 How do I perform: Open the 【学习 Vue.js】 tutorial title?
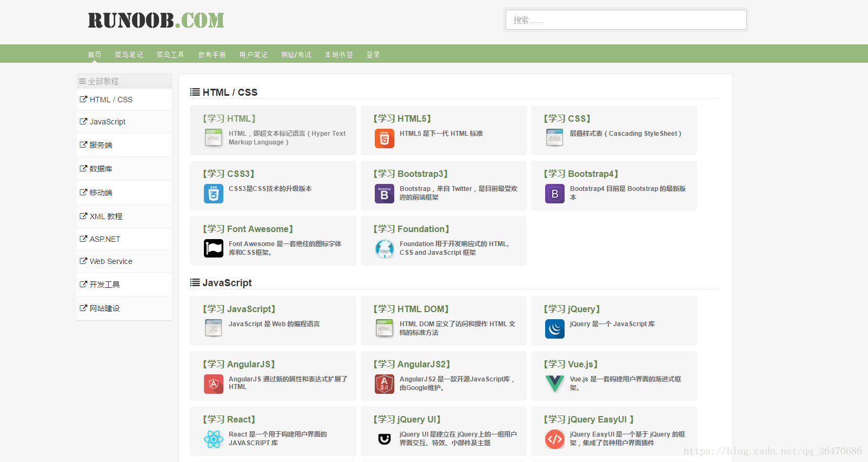tap(571, 364)
